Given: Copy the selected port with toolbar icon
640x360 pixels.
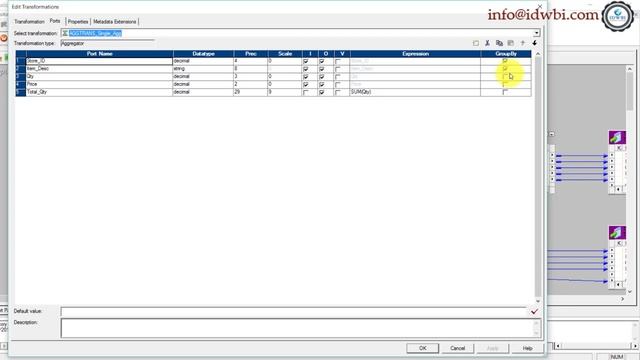Looking at the screenshot, I should pos(499,43).
